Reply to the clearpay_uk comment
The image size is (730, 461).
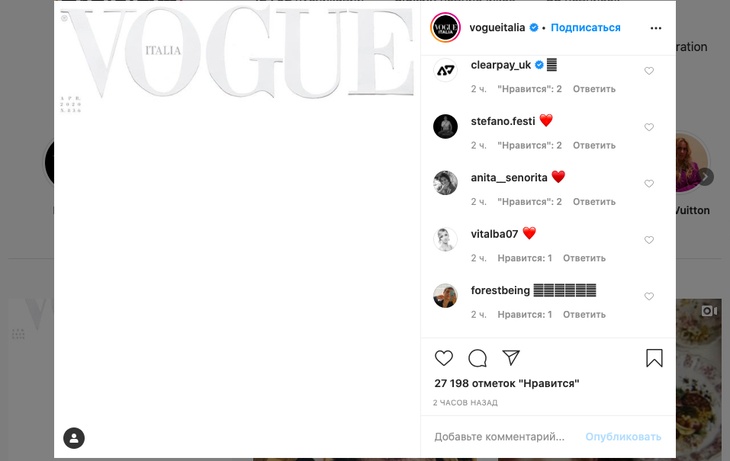[x=594, y=89]
